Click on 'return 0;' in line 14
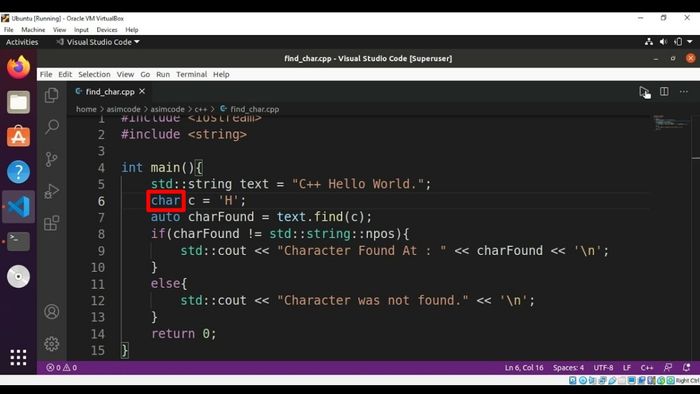The height and width of the screenshot is (394, 700). (183, 334)
